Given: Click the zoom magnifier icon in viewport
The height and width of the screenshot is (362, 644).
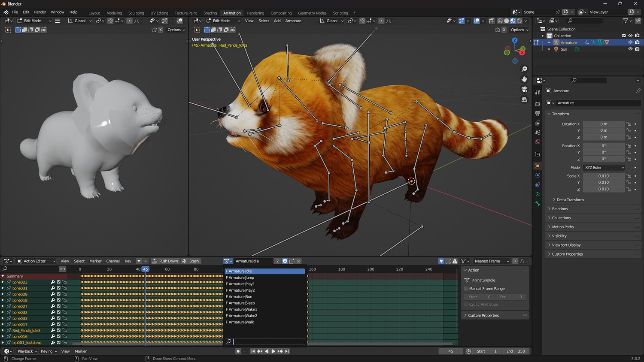Looking at the screenshot, I should pos(524,69).
